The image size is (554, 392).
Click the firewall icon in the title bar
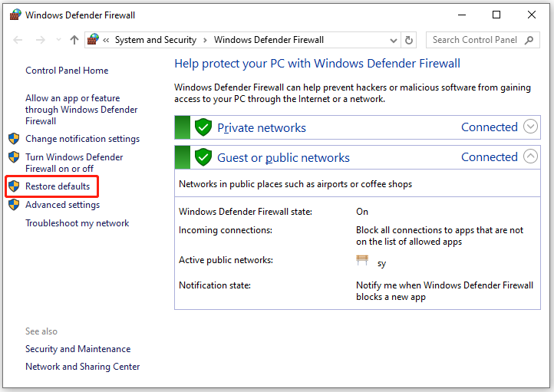[15, 15]
